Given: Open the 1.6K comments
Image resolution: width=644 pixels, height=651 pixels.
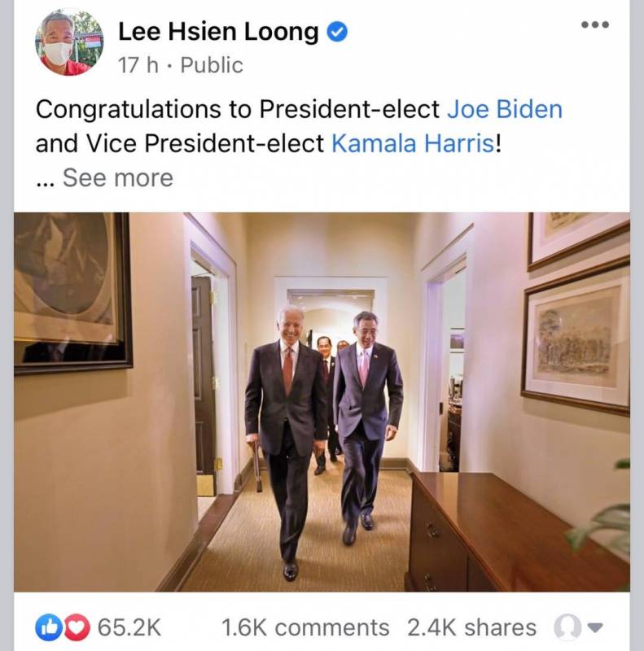Looking at the screenshot, I should pos(305,627).
